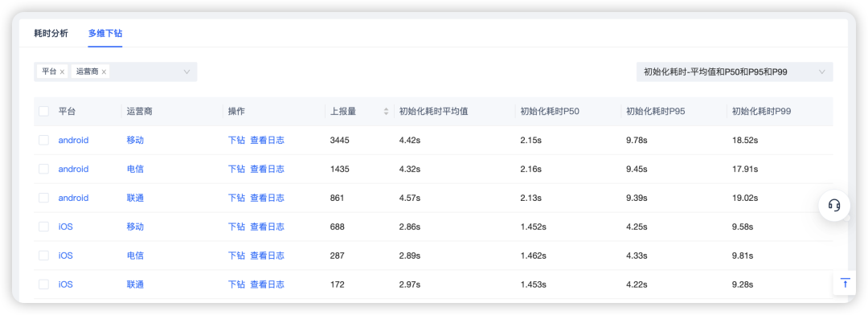Viewport: 868px width, 315px height.
Task: Click 下钻 in the iOS 移动 row
Action: (x=236, y=227)
